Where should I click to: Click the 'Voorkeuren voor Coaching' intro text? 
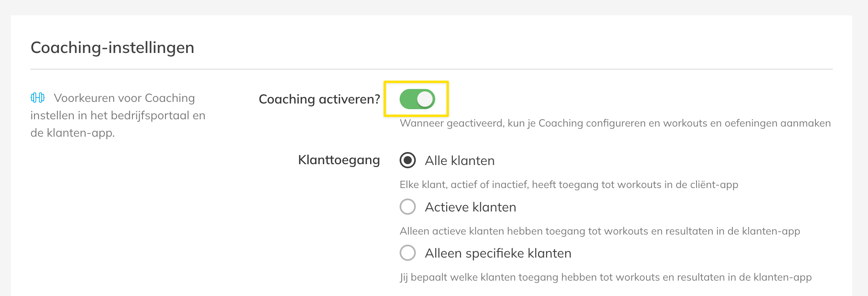124,98
